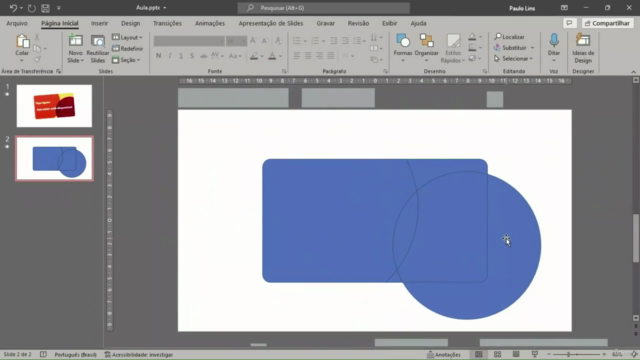The width and height of the screenshot is (640, 360).
Task: Switch to the Gravar tab
Action: 326,23
